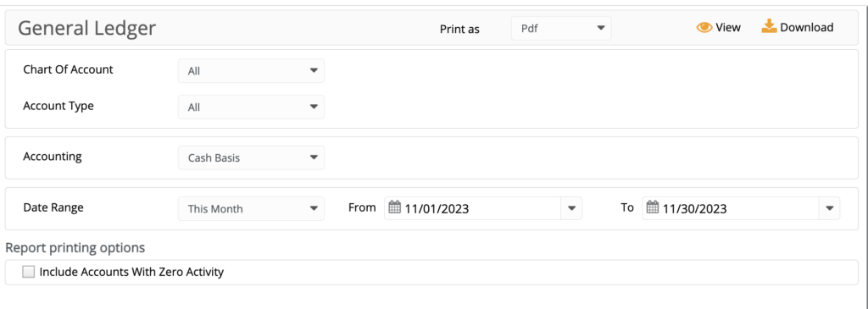Click the calendar icon beside From date
868x309 pixels.
(395, 208)
